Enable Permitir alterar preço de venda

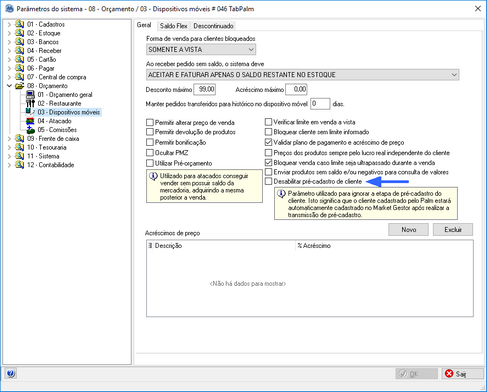[x=150, y=122]
